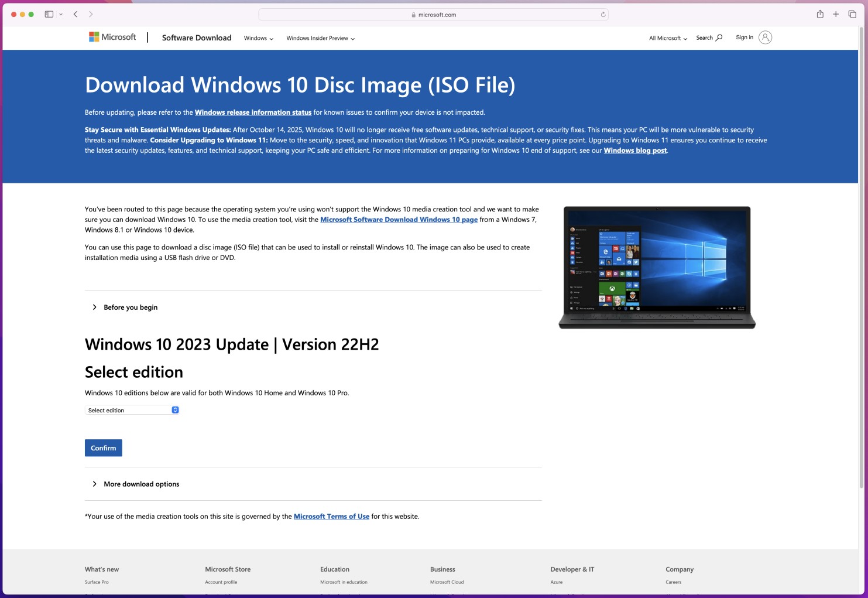Reload the page with the refresh icon

(x=603, y=15)
